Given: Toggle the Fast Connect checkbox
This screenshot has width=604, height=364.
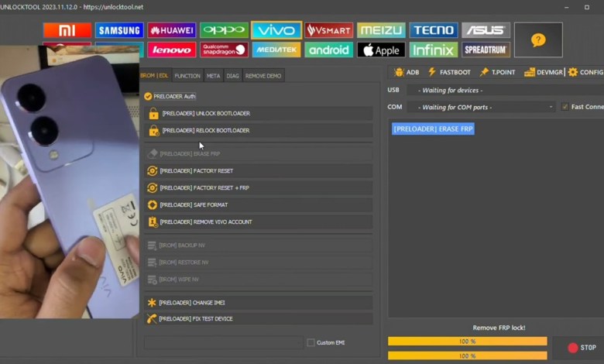Looking at the screenshot, I should point(565,107).
